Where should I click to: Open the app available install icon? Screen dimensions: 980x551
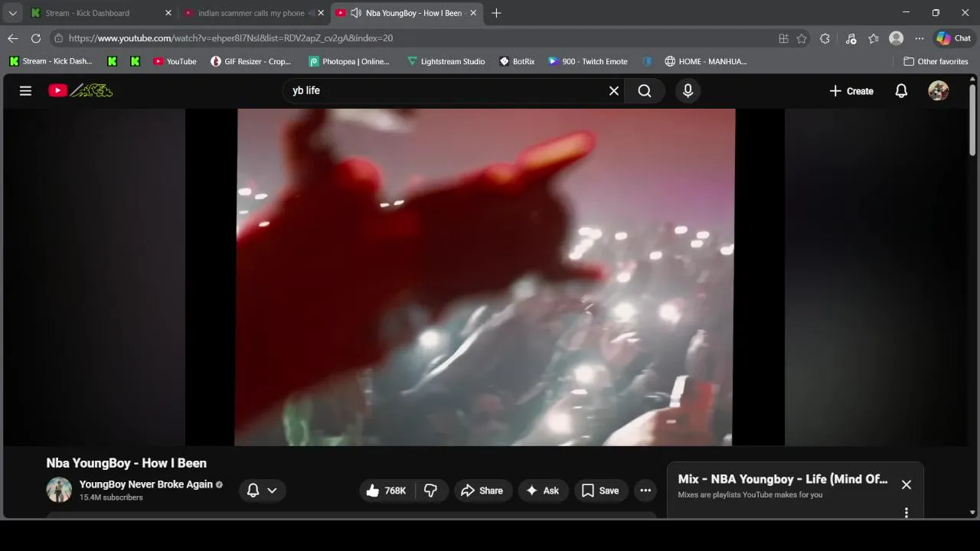[x=783, y=38]
